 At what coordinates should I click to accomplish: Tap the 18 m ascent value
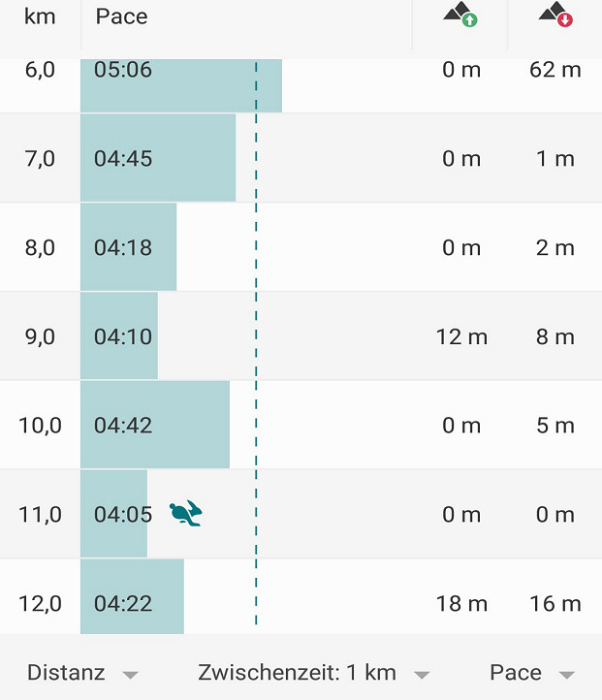click(x=461, y=604)
